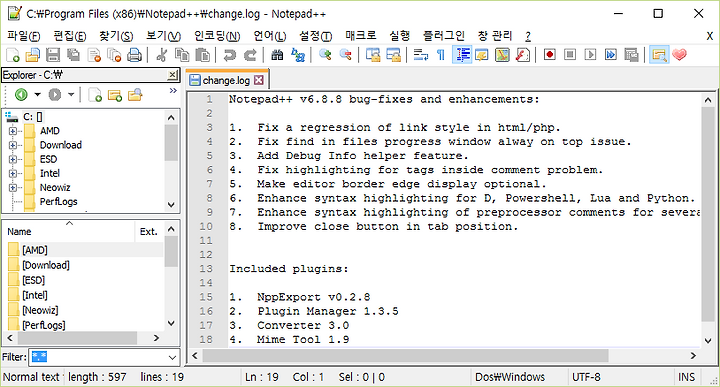Expand the AMD folder tree node
720x387 pixels.
[x=13, y=131]
